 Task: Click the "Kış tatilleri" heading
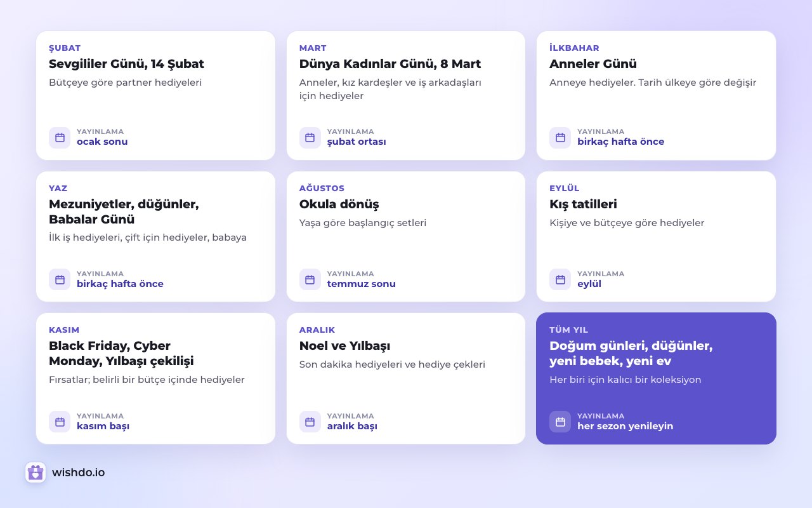583,204
